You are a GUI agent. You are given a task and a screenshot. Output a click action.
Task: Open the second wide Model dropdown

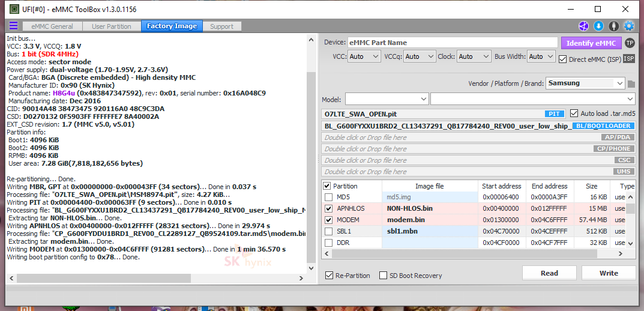coord(533,99)
